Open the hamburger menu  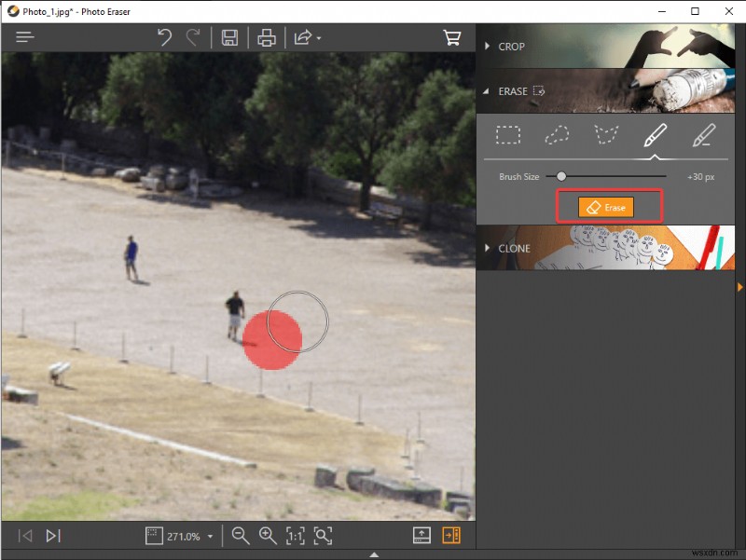click(24, 37)
